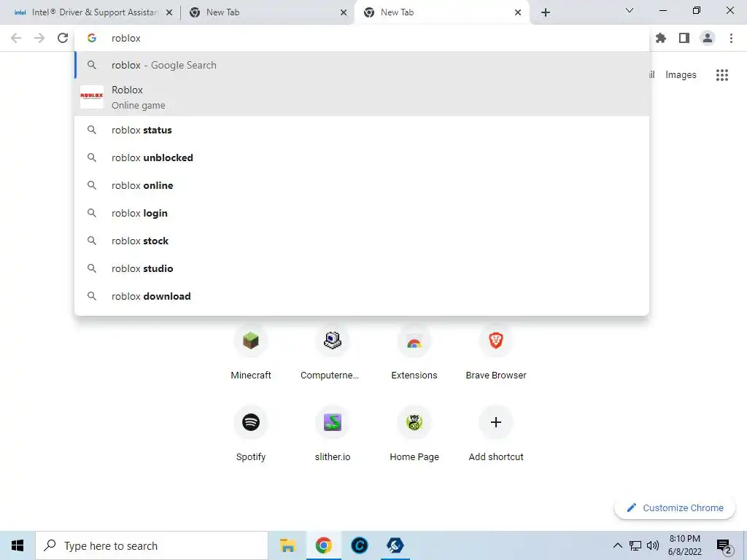Switch to Intel Driver & Support Assistant tab
Viewport: 747px width, 560px height.
click(x=90, y=12)
